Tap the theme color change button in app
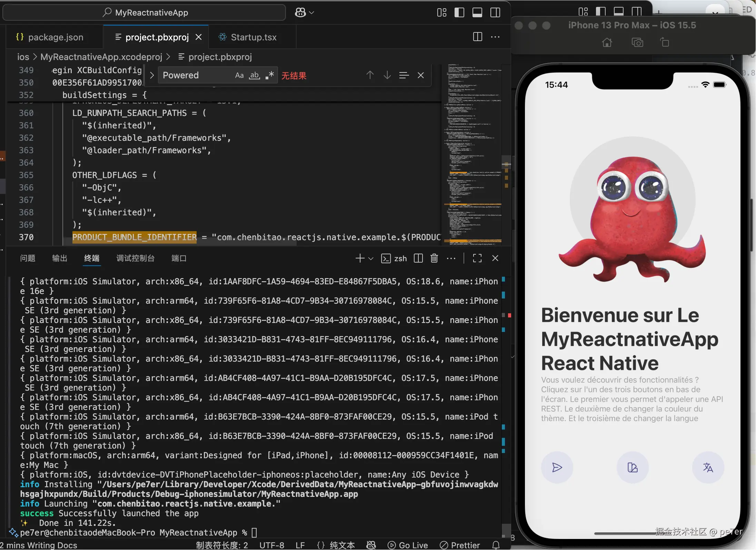The height and width of the screenshot is (550, 756). (x=632, y=468)
